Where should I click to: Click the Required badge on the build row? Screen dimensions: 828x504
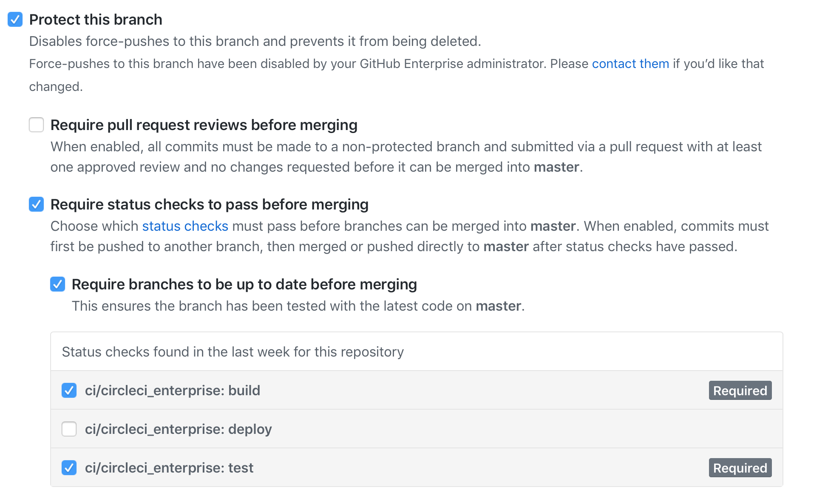click(x=740, y=391)
